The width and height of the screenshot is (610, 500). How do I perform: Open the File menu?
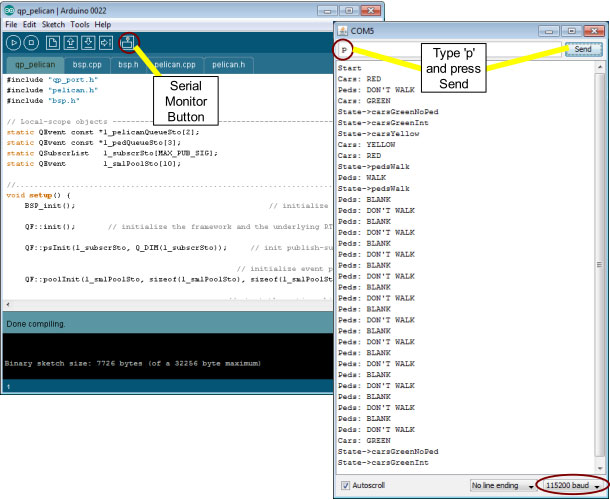tap(12, 24)
